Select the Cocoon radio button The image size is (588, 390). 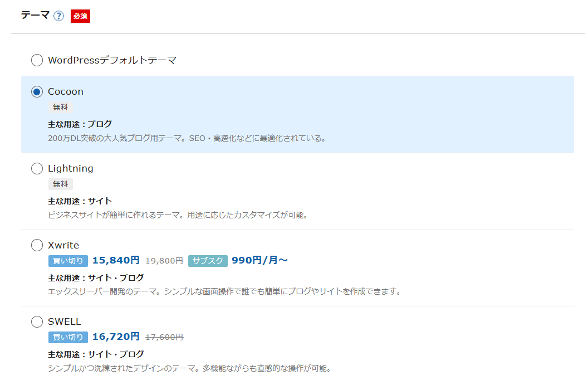pos(37,91)
